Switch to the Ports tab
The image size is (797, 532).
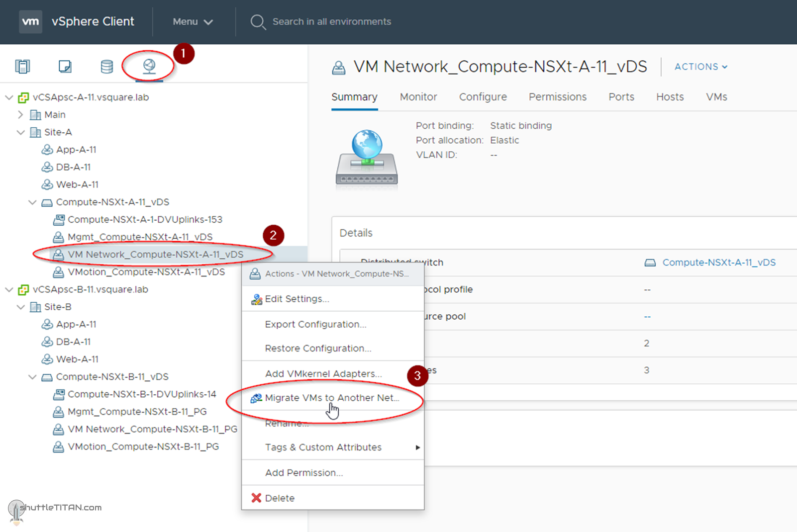pos(621,97)
